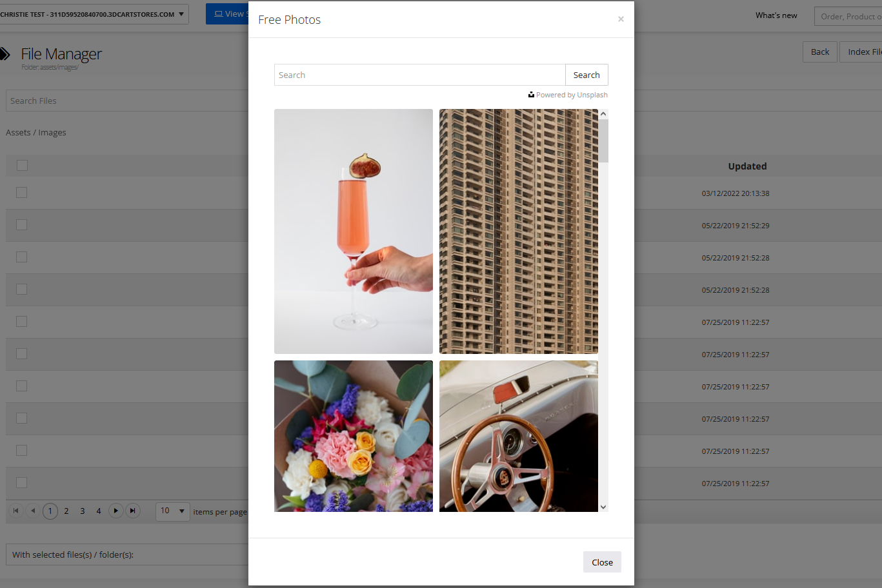Image resolution: width=882 pixels, height=588 pixels.
Task: Click the next page arrow icon
Action: 115,511
